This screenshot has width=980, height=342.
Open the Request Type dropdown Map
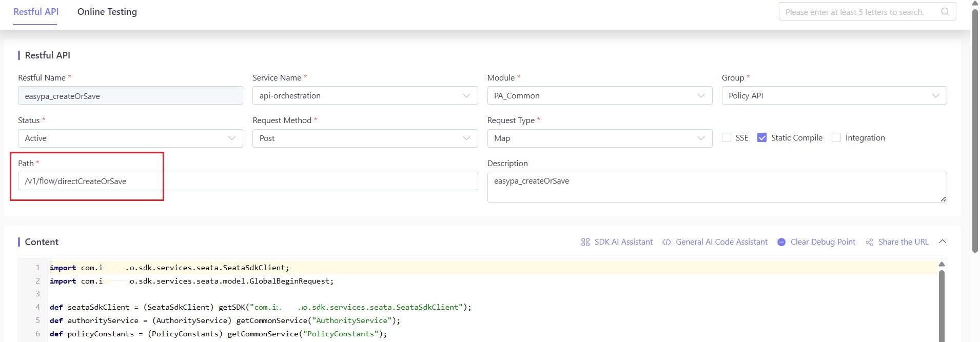tap(599, 138)
